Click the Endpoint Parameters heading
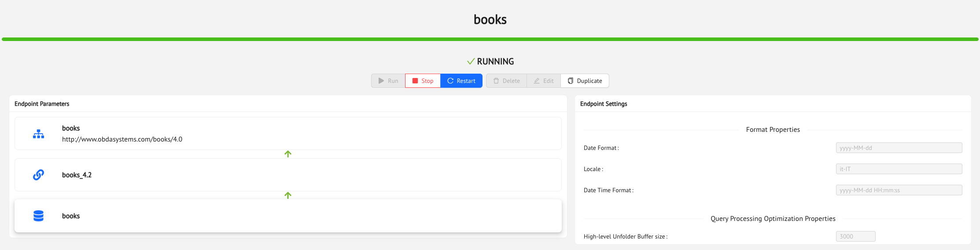 pos(42,104)
